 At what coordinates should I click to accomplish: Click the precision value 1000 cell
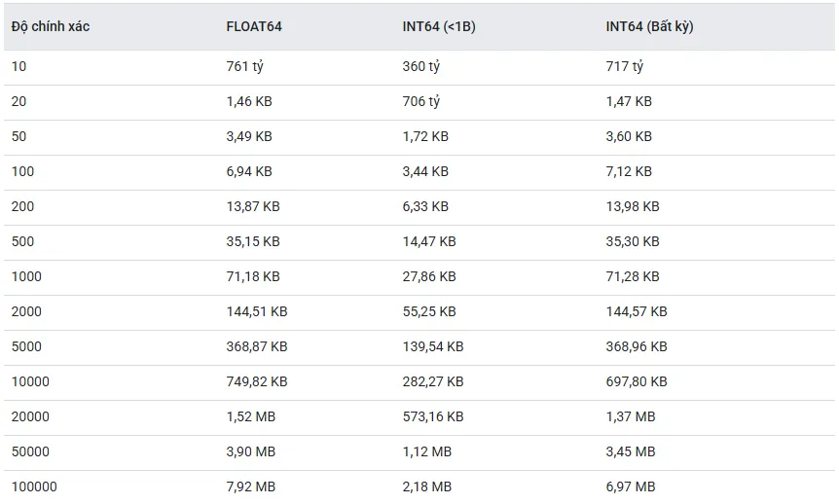[26, 277]
